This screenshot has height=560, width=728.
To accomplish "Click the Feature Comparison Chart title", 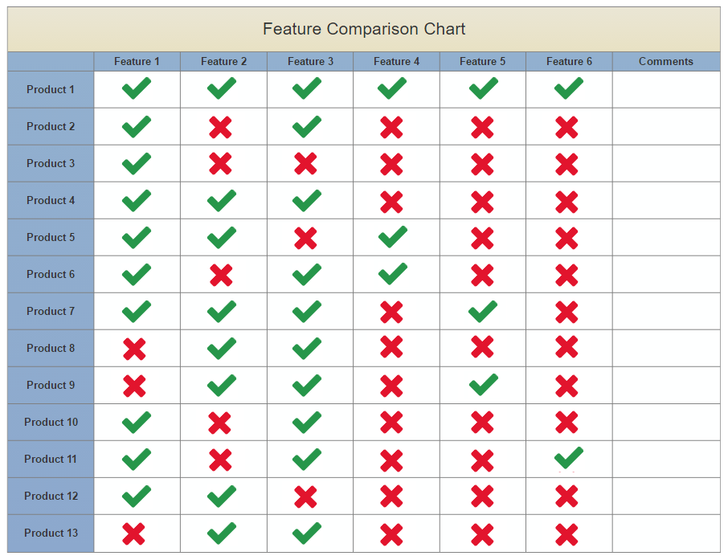I will 363,29.
